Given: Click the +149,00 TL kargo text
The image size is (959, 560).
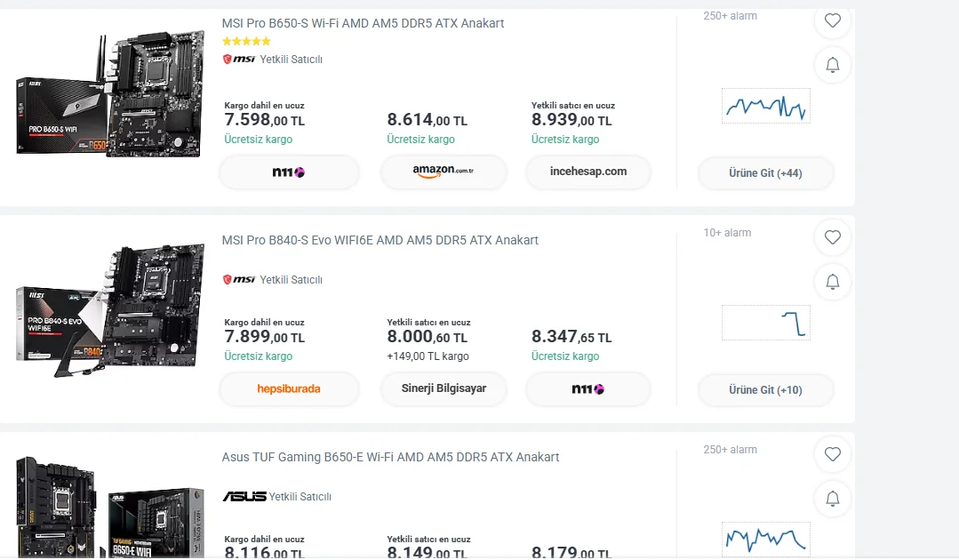Looking at the screenshot, I should click(x=428, y=356).
